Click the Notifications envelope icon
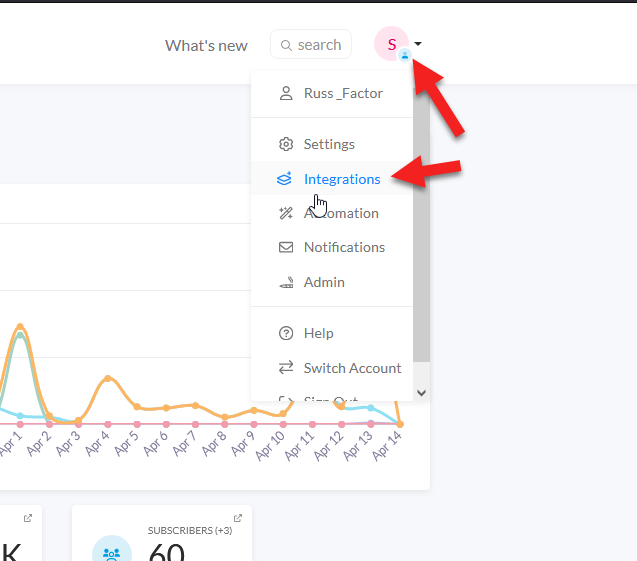The image size is (637, 561). [x=286, y=247]
